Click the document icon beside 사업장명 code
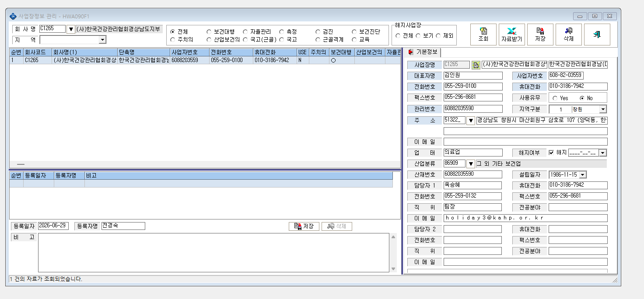The image size is (644, 299). [476, 65]
